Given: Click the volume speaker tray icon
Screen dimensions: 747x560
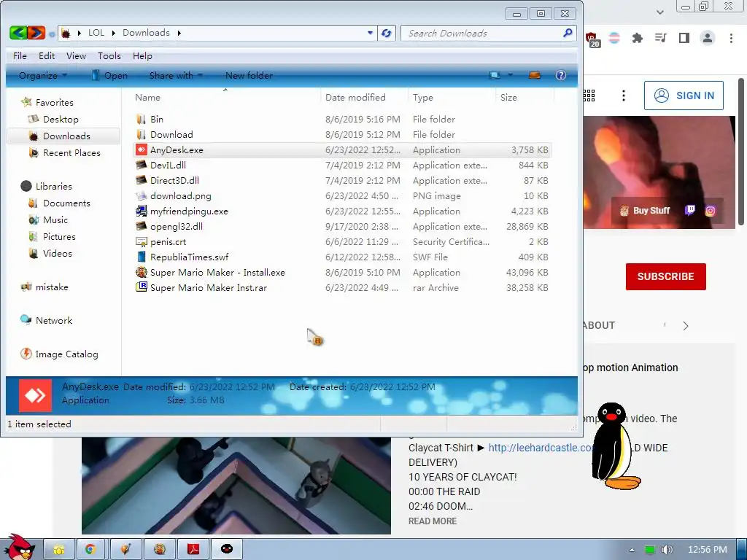Looking at the screenshot, I should coord(667,550).
